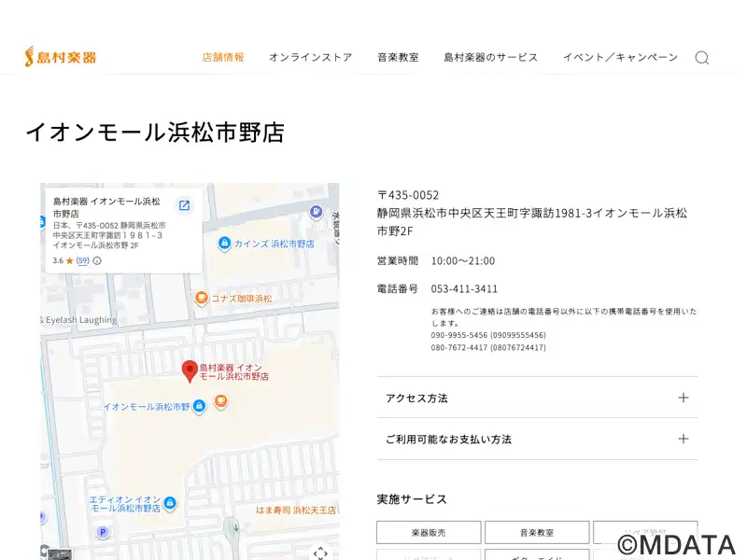Go to イベント／キャンペーン menu

620,57
